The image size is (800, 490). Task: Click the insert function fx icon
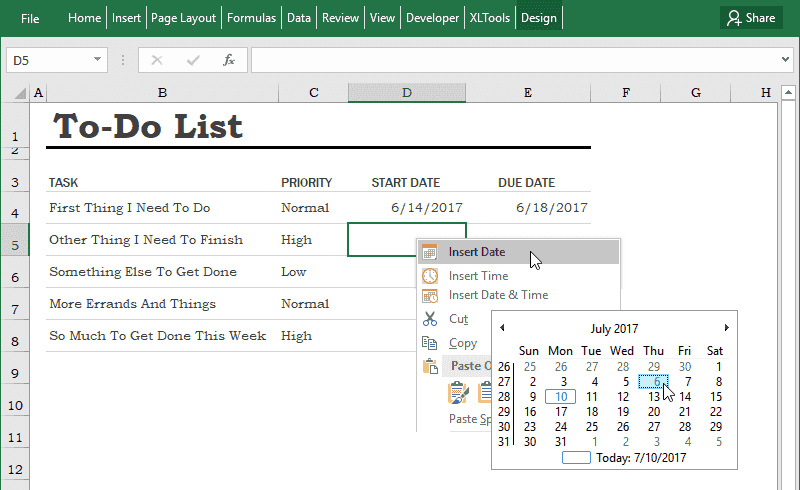coord(229,60)
